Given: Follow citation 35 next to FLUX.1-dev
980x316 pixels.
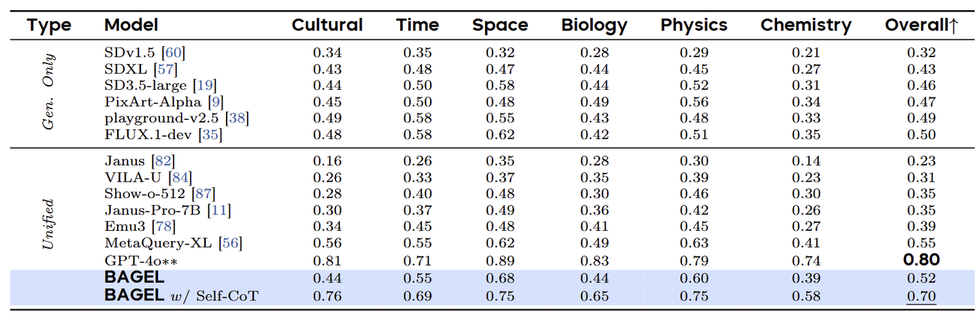Looking at the screenshot, I should click(210, 134).
